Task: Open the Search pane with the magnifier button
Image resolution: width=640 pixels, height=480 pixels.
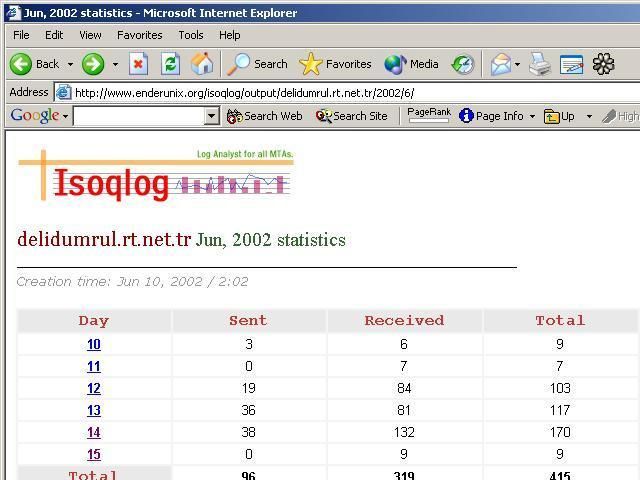Action: (257, 64)
